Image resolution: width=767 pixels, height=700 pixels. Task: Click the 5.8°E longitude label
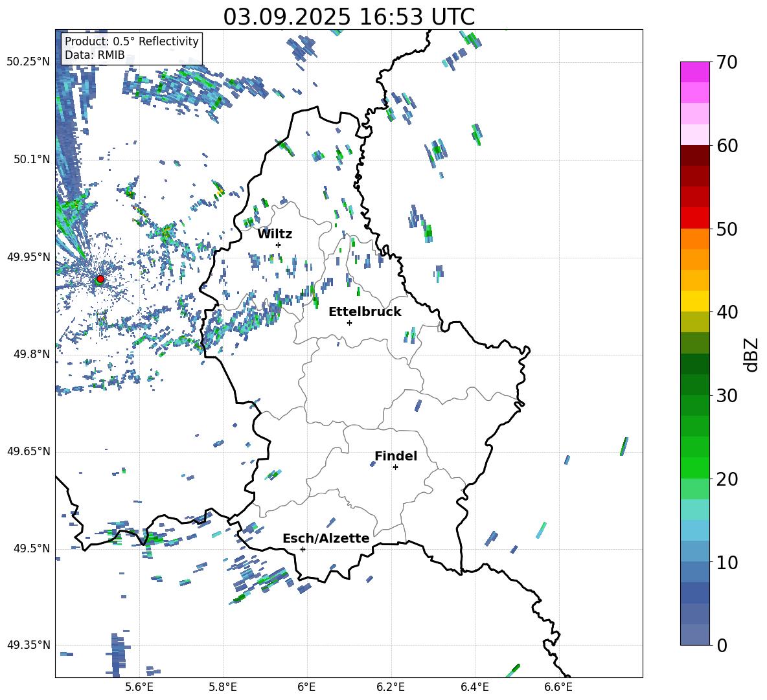pyautogui.click(x=223, y=687)
